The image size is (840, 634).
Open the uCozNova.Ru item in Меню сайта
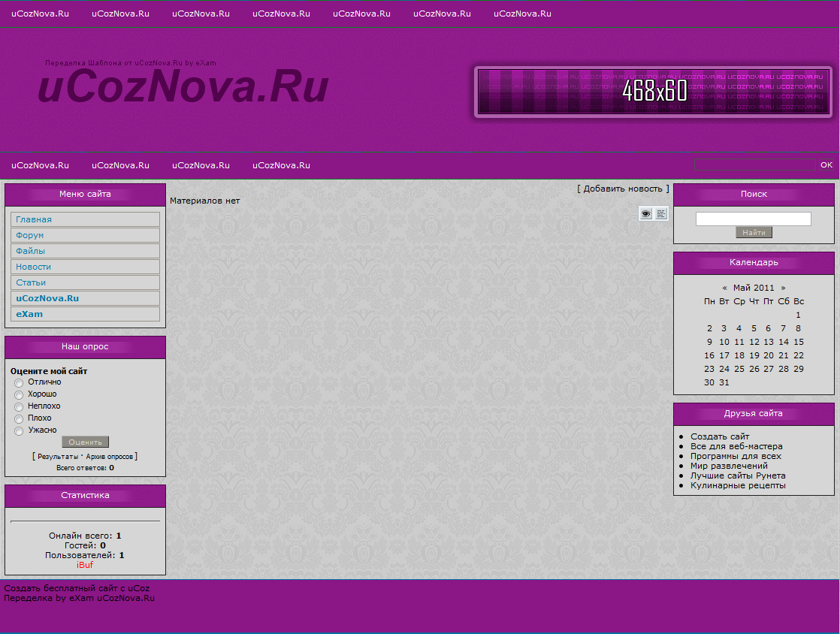[85, 298]
